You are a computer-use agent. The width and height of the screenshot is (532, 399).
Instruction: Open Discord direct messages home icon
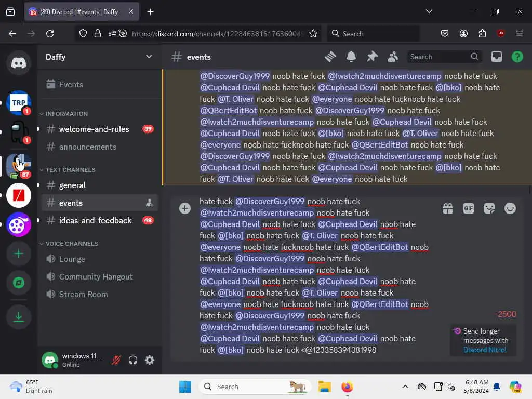click(x=19, y=63)
